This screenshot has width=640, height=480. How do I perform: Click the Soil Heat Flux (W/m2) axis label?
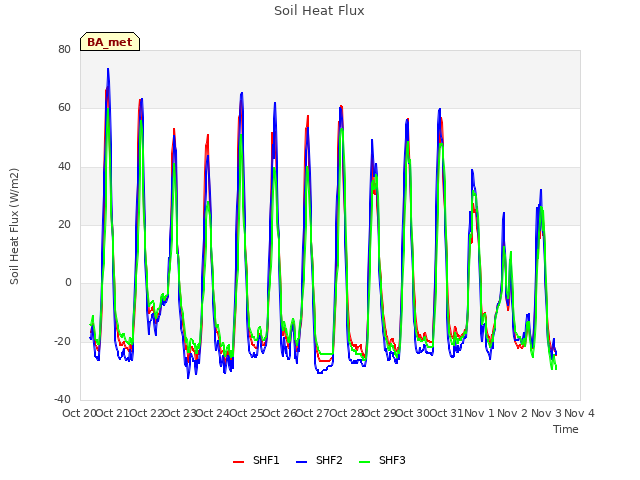(14, 226)
